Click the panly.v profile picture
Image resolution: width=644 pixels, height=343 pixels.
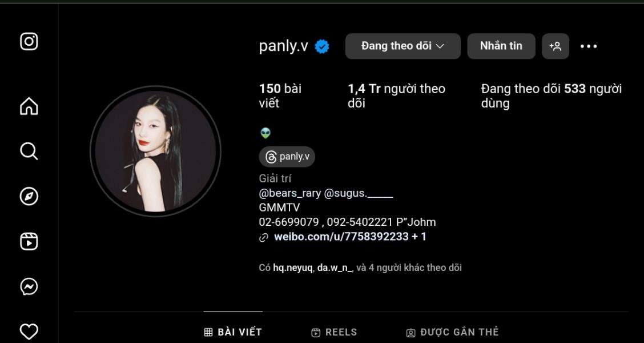[155, 151]
